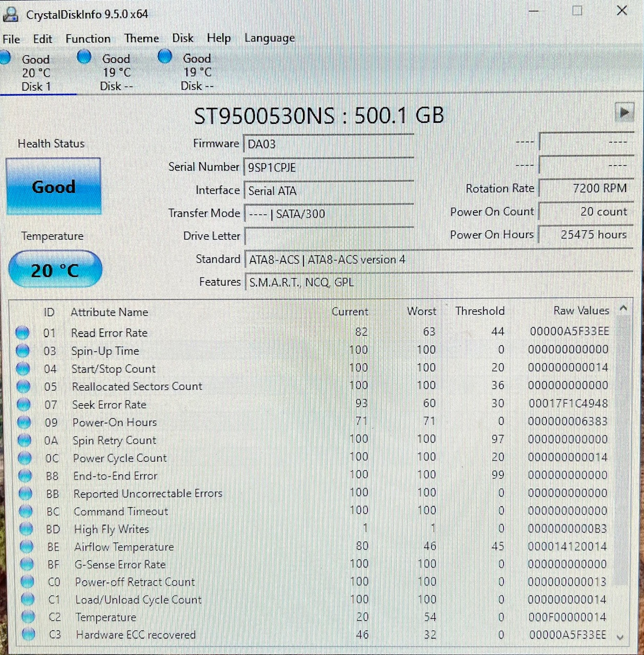The width and height of the screenshot is (644, 655).
Task: Click the drive title ST9500530NS : 500.1 GB
Action: click(x=318, y=116)
